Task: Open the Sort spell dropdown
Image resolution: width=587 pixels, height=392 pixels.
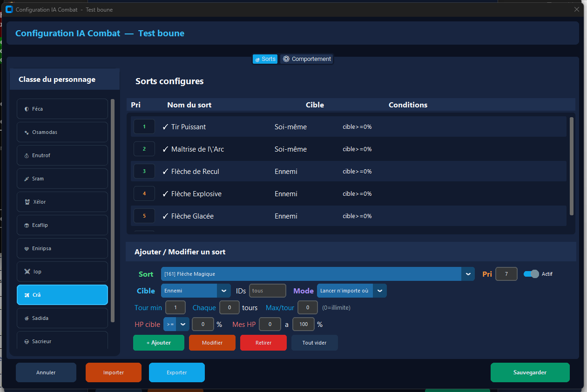Action: (468, 274)
